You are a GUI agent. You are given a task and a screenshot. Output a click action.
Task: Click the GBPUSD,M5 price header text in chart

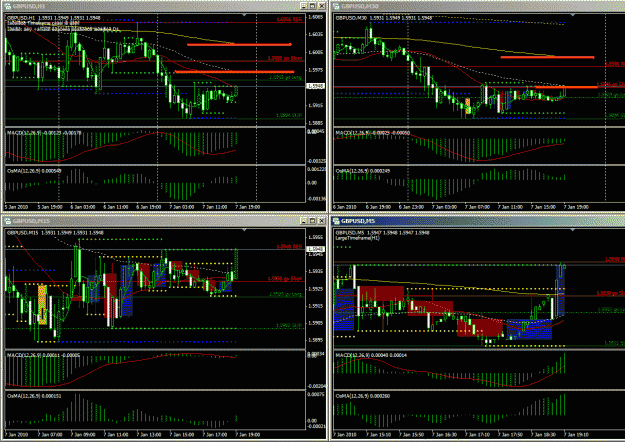point(382,233)
